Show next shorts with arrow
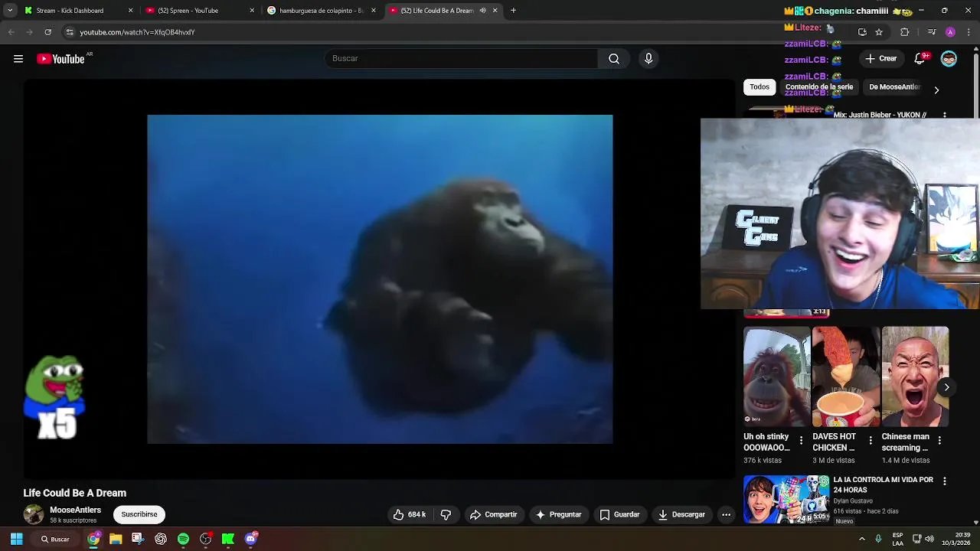Image resolution: width=980 pixels, height=551 pixels. coord(946,387)
